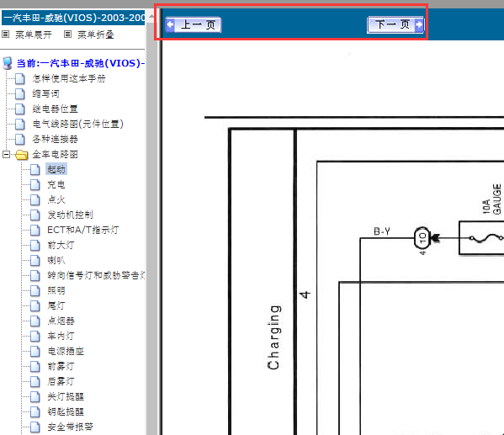The height and width of the screenshot is (435, 504).
Task: Open the 尾灯 circuit diagram
Action: 56,305
